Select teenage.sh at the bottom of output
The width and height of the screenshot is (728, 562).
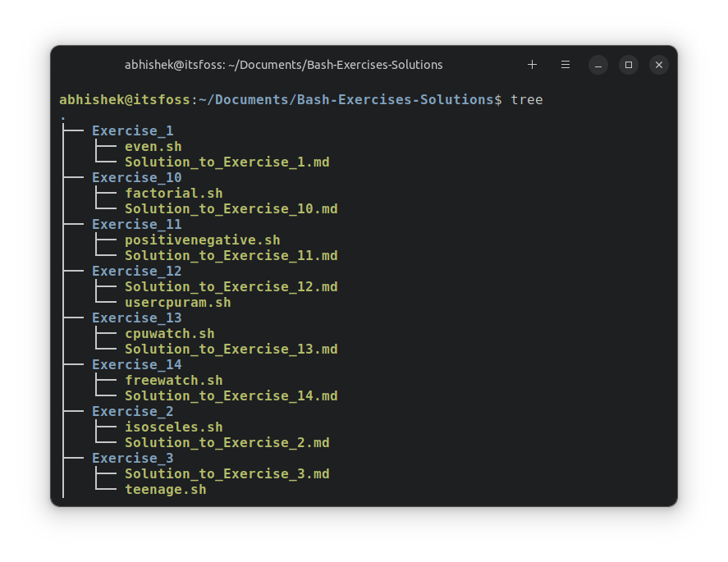[165, 489]
